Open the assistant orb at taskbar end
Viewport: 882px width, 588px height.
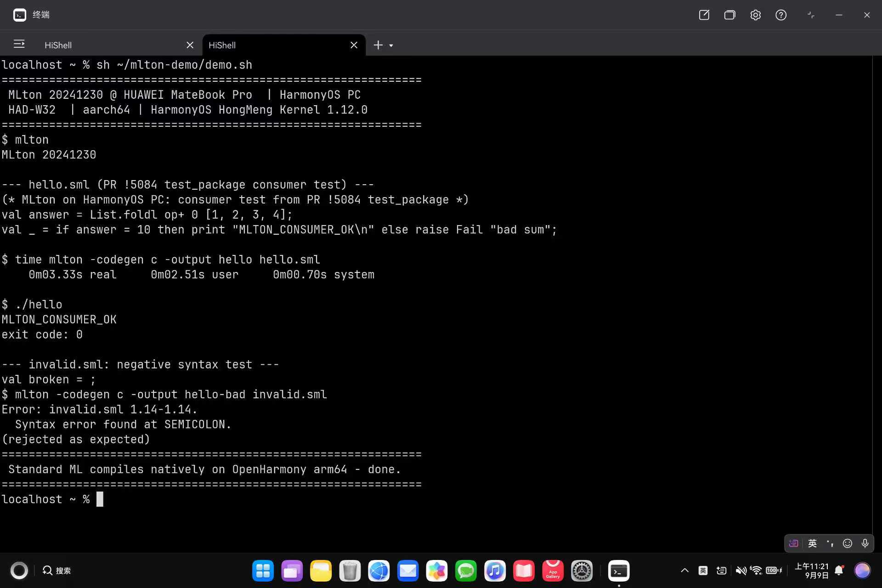pos(862,571)
